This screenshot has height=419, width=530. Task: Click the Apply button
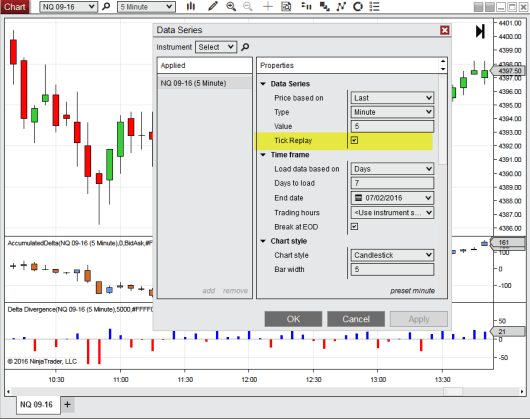tap(419, 319)
